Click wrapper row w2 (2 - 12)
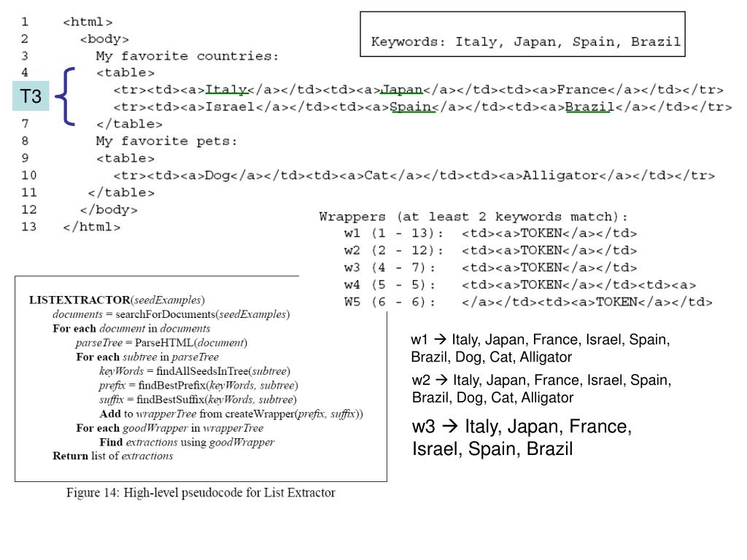747x560 pixels. pos(490,251)
